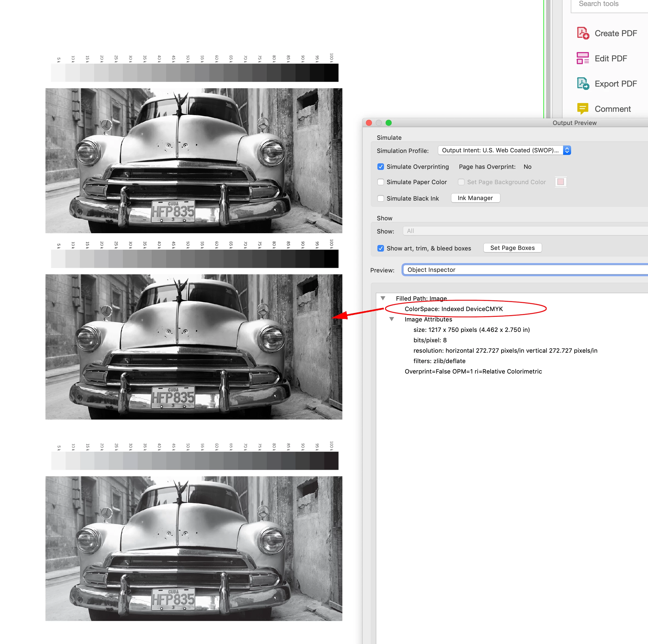This screenshot has height=644, width=648.
Task: Select the ColorSpace: Indexed DeviceCMYK entry
Action: [454, 309]
